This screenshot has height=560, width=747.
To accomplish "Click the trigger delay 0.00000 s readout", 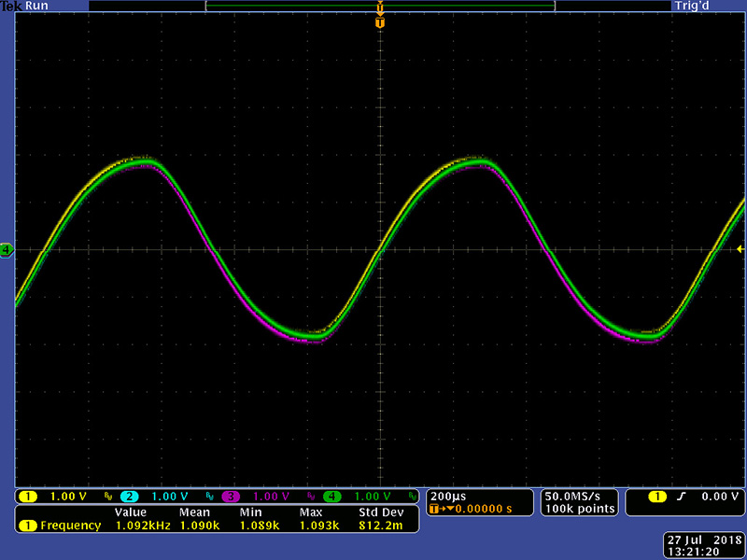I will click(476, 509).
